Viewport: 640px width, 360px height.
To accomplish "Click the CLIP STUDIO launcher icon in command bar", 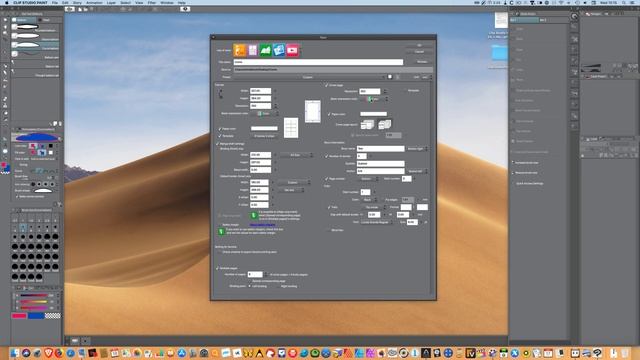I will [x=70, y=9].
